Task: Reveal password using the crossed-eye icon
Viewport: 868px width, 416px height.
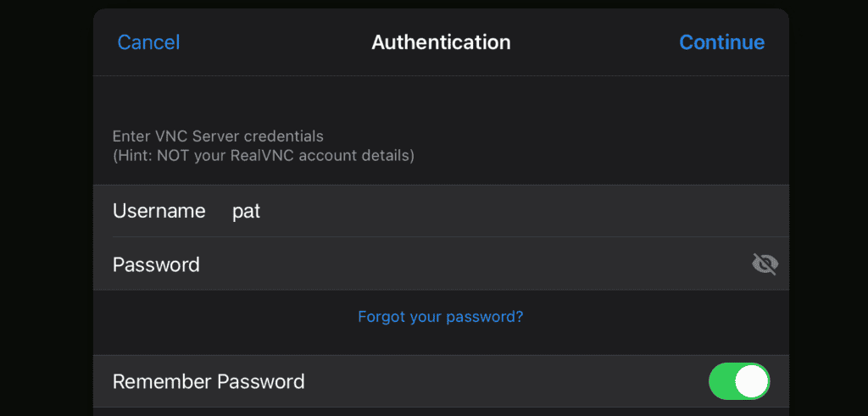Action: tap(765, 264)
